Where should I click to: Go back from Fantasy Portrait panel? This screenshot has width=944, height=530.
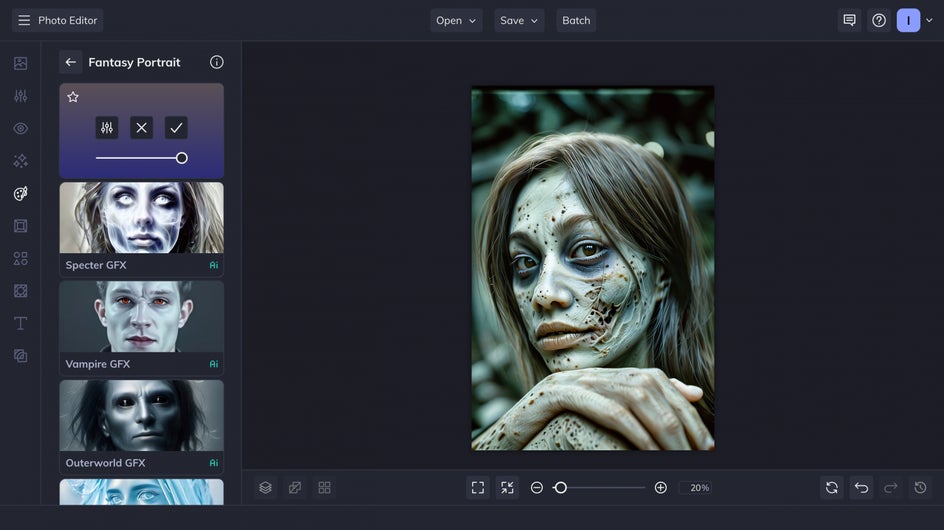click(70, 62)
